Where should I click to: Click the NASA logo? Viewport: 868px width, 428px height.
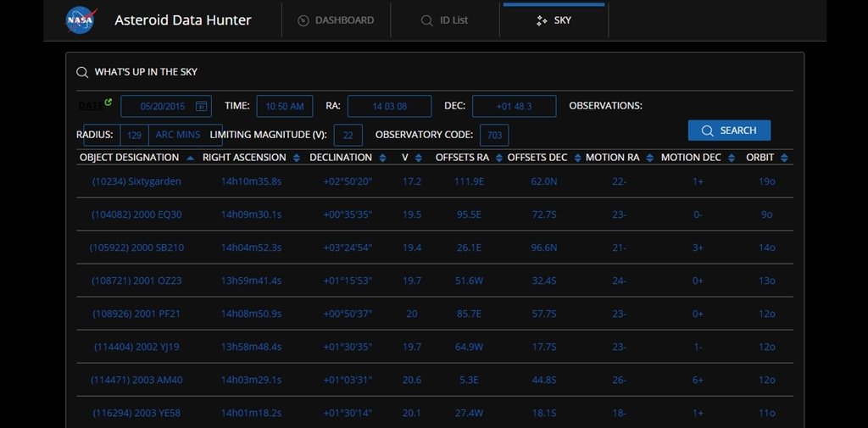tap(81, 20)
